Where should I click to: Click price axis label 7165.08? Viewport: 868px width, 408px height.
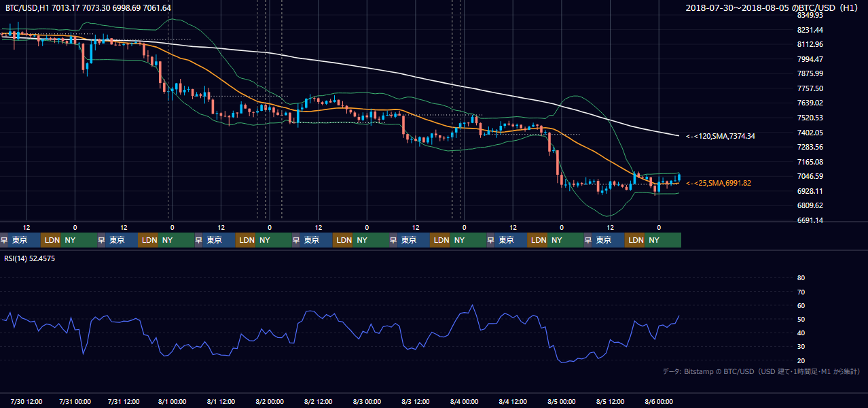[810, 162]
